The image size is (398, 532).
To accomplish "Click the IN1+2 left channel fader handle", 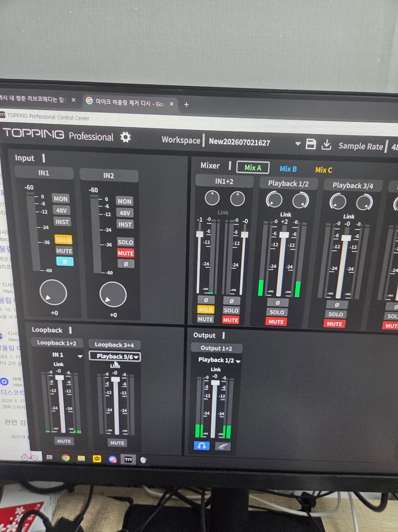I will tap(200, 234).
